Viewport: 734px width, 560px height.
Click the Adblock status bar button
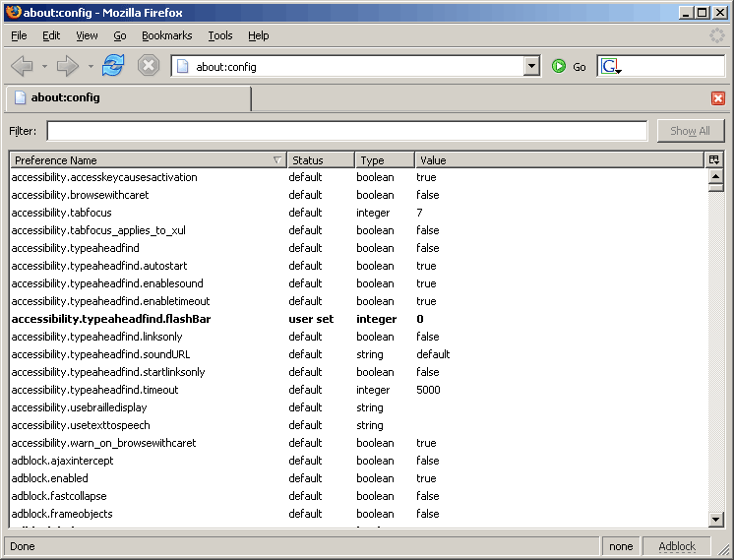(677, 546)
